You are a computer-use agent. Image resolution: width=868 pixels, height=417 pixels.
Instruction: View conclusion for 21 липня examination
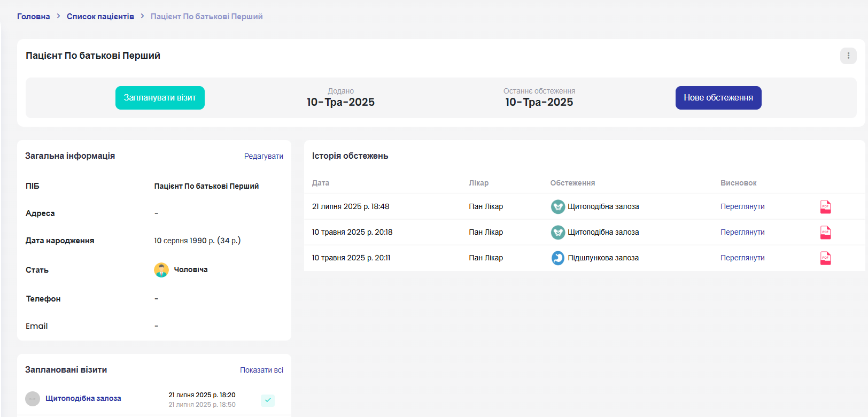coord(742,207)
